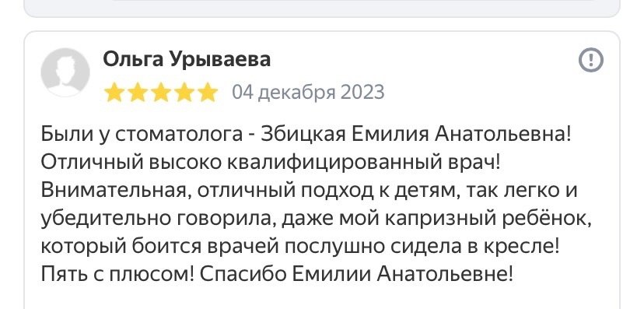
Task: Click the fifth rating star
Action: click(208, 92)
